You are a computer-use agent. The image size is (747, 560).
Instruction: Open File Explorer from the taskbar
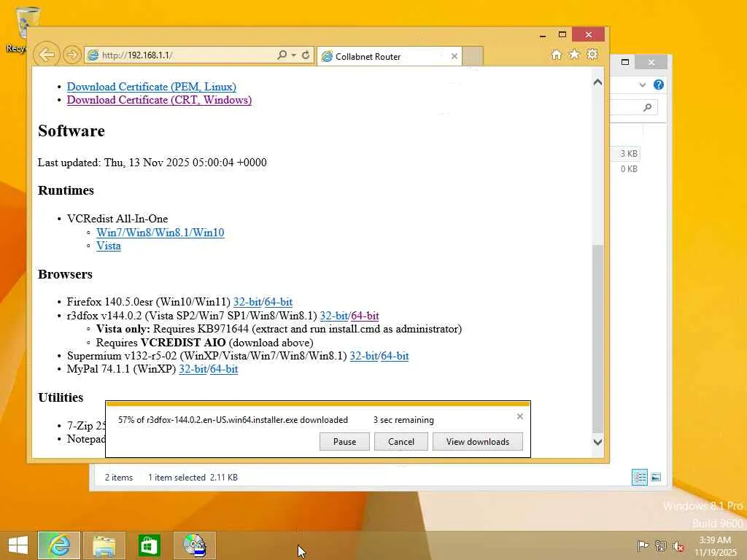[x=104, y=545]
